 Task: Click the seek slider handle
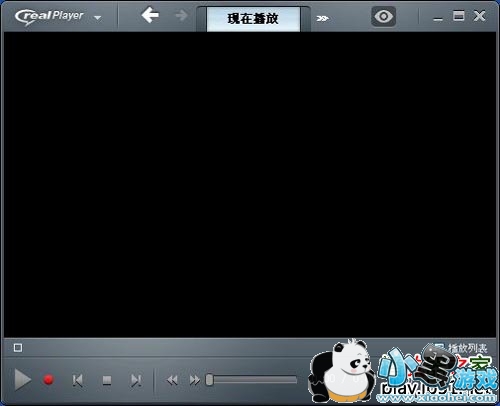209,380
